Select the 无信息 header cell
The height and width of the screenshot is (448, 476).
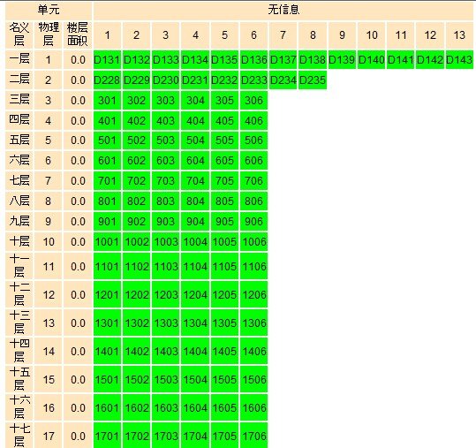click(x=283, y=10)
